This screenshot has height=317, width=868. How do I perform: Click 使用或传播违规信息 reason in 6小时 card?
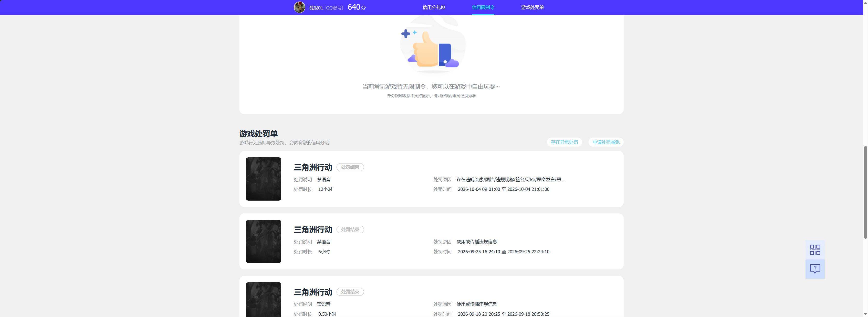476,242
